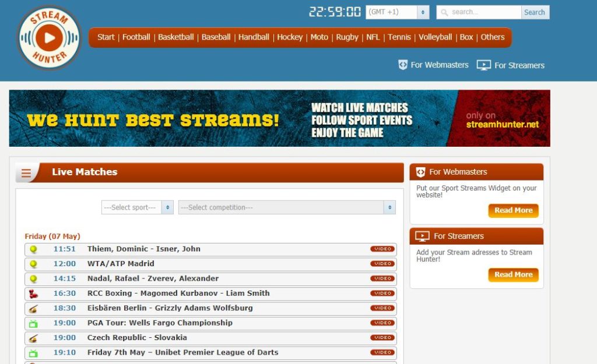Open the NFL section
This screenshot has height=364, width=597.
coord(373,37)
